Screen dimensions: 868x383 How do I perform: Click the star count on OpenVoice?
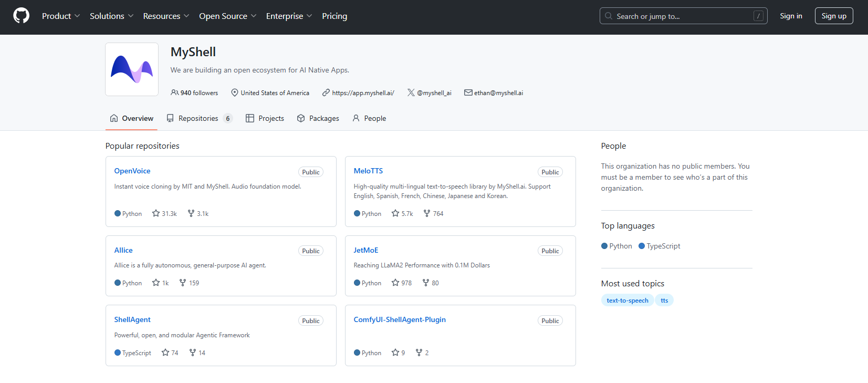164,213
